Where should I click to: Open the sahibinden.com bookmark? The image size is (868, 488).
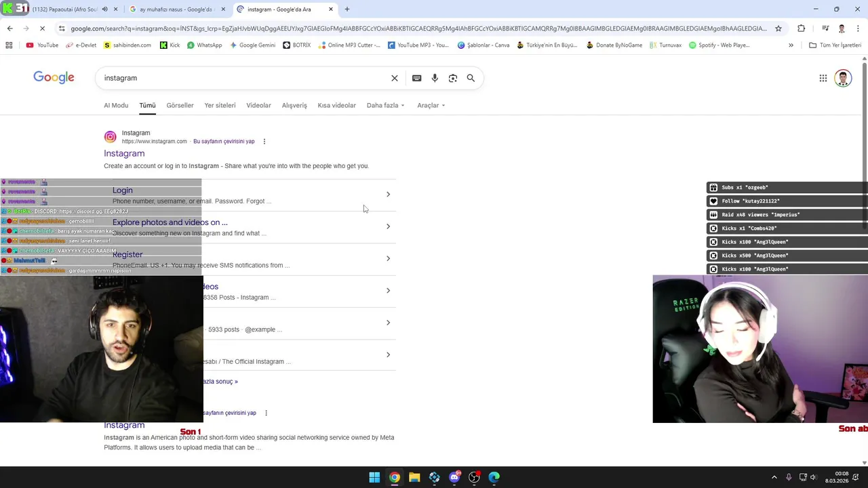(x=127, y=45)
